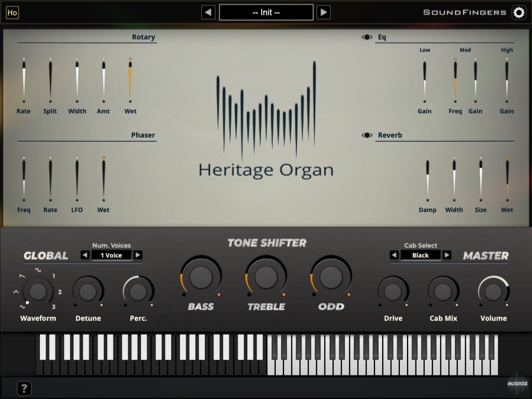The image size is (532, 399).
Task: Click the master Volume knob
Action: tap(493, 292)
